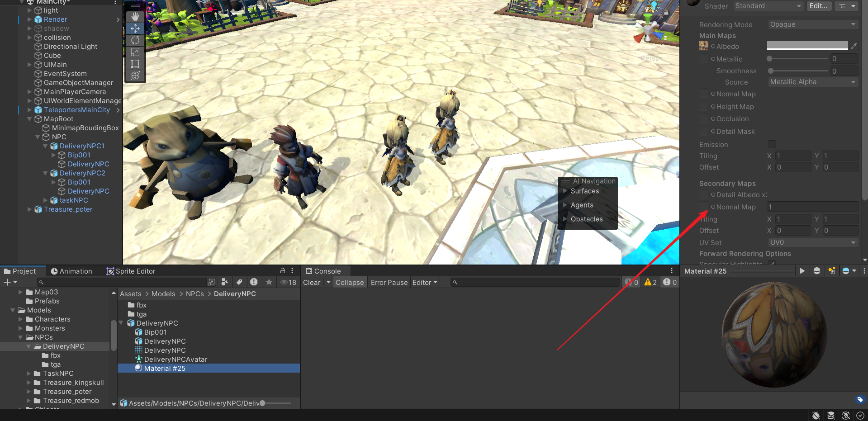Toggle Collapse in the Console toolbar
The image size is (868, 421).
pos(349,282)
